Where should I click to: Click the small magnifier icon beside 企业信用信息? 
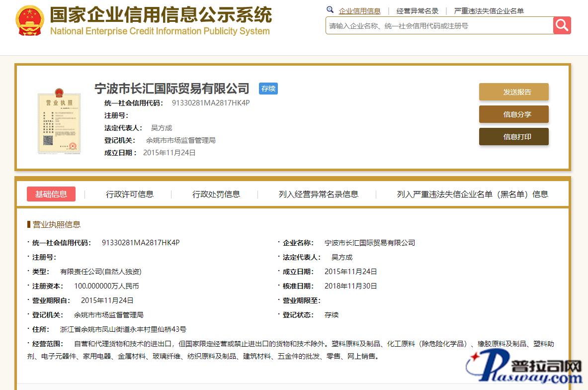(330, 10)
